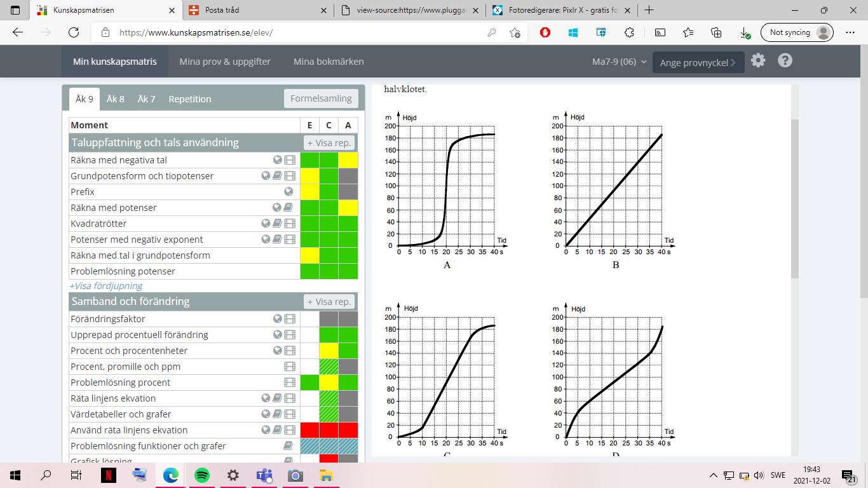Open the browser Downloads icon

pos(744,32)
